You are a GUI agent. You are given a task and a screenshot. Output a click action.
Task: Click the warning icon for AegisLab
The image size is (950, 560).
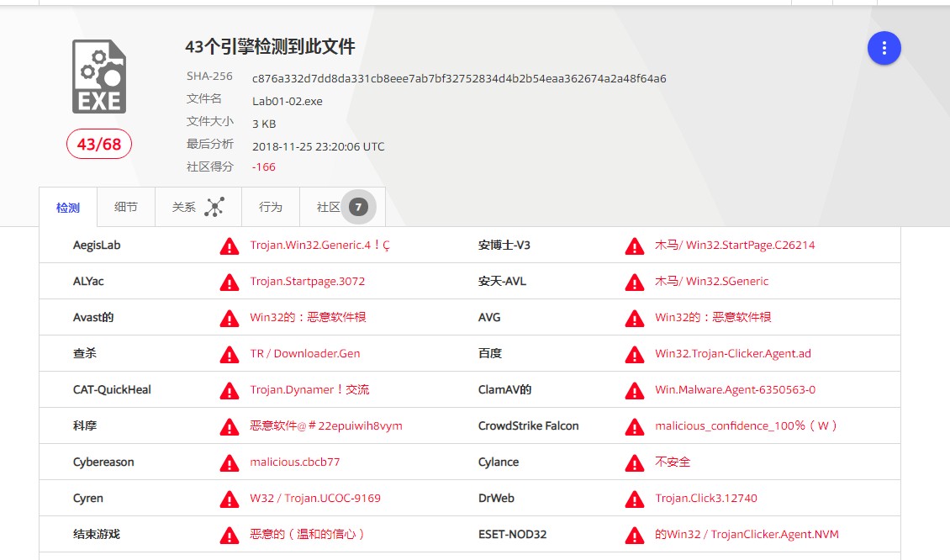[229, 246]
